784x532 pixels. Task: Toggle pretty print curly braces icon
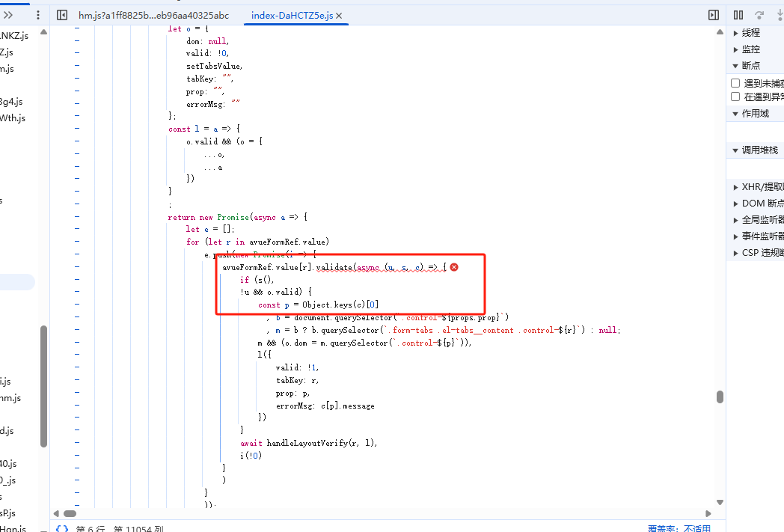point(62,528)
